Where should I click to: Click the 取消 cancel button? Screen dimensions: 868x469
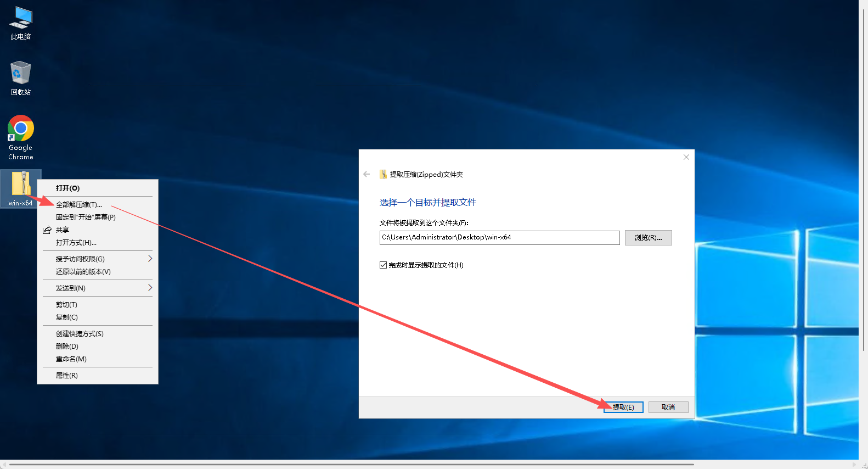pyautogui.click(x=668, y=407)
